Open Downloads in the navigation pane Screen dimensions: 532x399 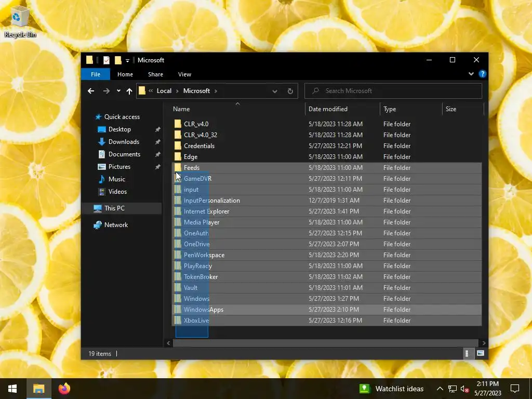(x=124, y=142)
